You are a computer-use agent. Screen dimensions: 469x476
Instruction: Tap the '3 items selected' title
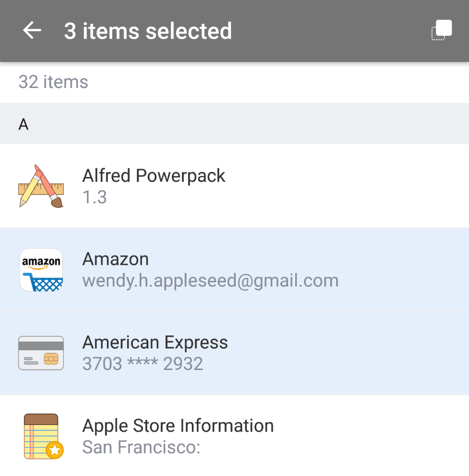pos(148,31)
